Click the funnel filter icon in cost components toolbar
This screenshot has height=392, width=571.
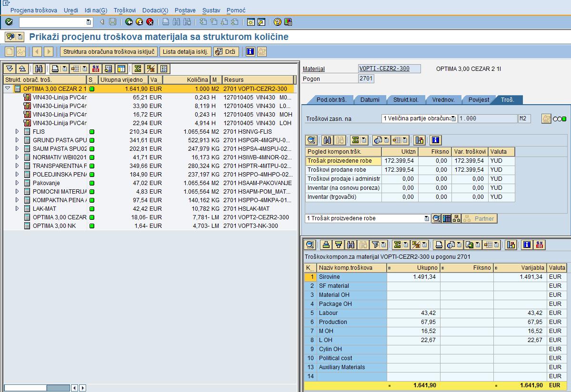click(375, 245)
